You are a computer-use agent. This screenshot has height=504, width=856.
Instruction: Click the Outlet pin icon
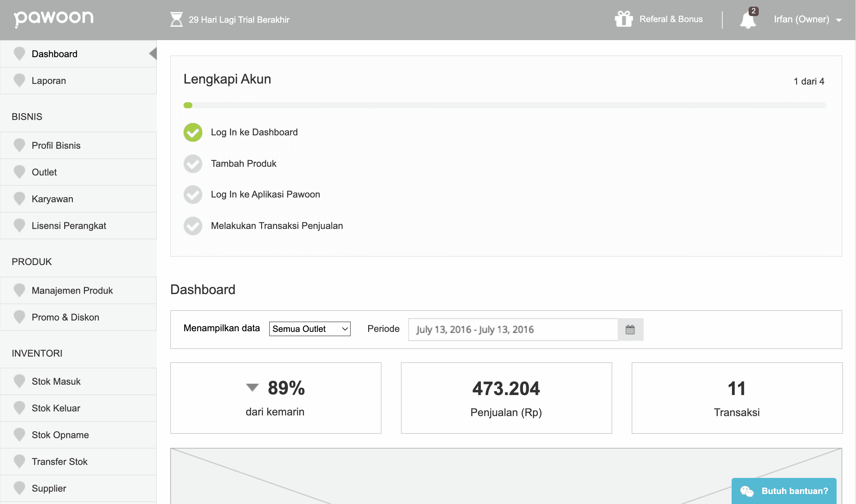(19, 172)
